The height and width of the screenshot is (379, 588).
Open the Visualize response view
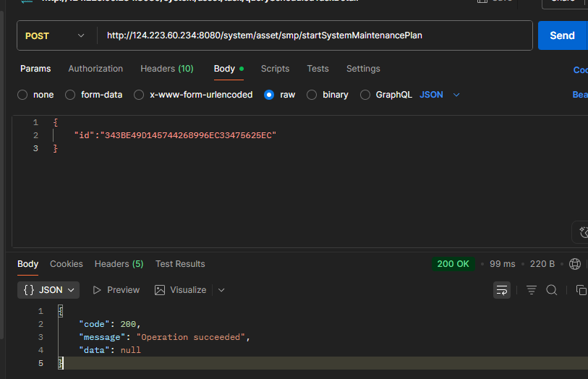pos(181,290)
